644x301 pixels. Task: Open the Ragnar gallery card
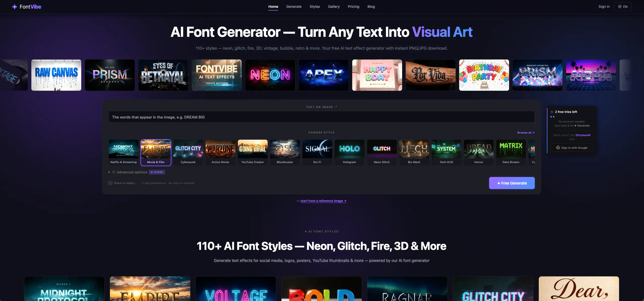pyautogui.click(x=407, y=289)
